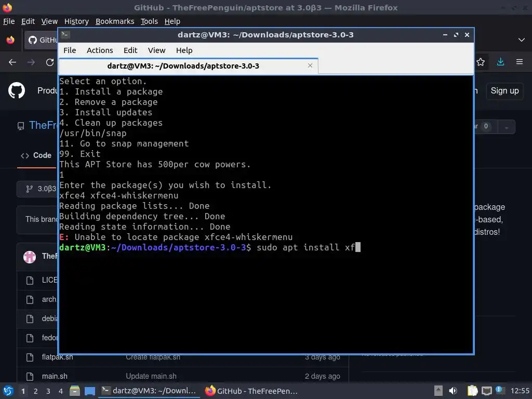Screen dimensions: 532x399
Task: Click the Firefox tab GitHub favicon
Action: [33, 40]
